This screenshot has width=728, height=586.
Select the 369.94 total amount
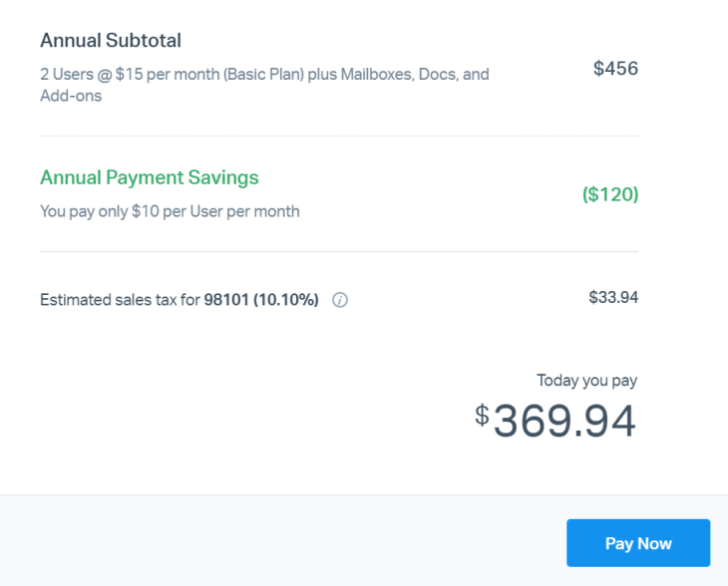point(564,423)
